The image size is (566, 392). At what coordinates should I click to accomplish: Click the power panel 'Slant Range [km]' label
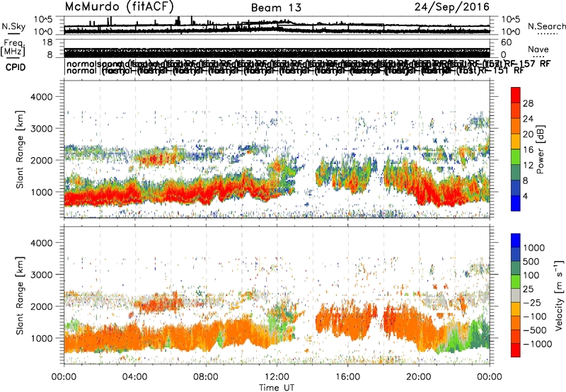click(x=20, y=149)
